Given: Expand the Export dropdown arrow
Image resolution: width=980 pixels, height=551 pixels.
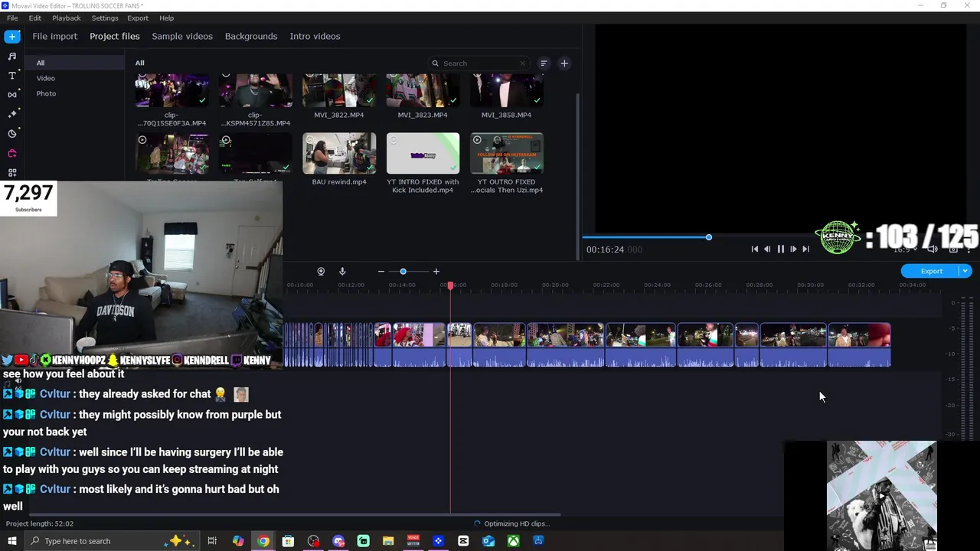Looking at the screenshot, I should [x=965, y=271].
